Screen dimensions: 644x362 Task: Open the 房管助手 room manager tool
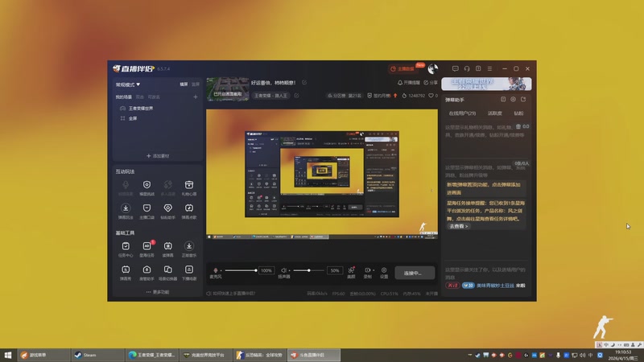point(147,273)
